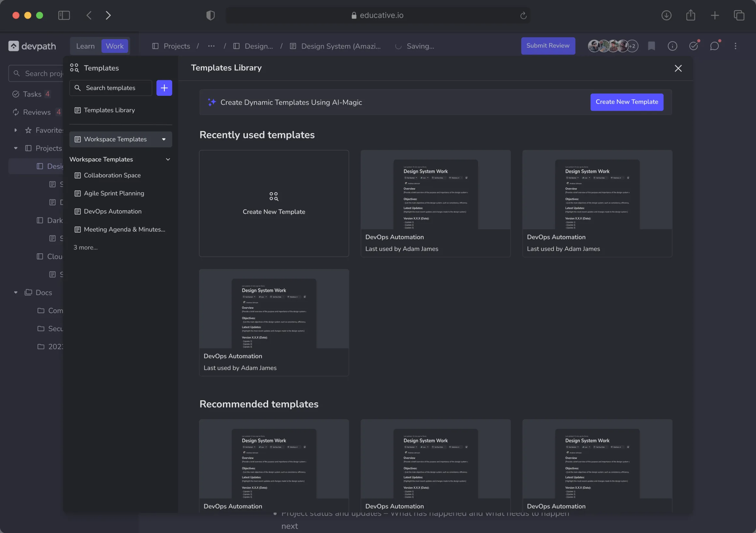Click the collaborator avatars group
This screenshot has height=533, width=756.
tap(613, 46)
